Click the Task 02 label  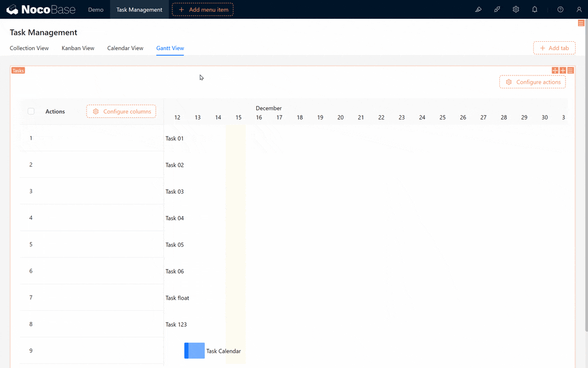[x=175, y=165]
